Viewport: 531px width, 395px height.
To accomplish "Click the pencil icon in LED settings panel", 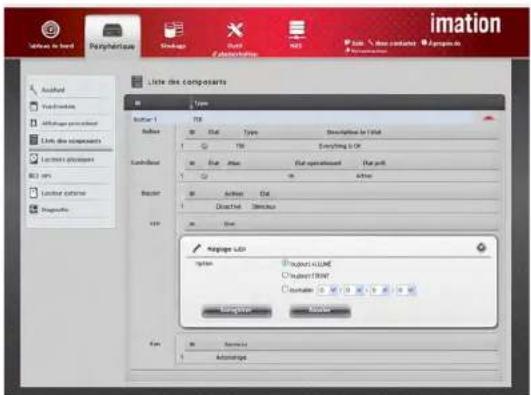I will pyautogui.click(x=196, y=249).
